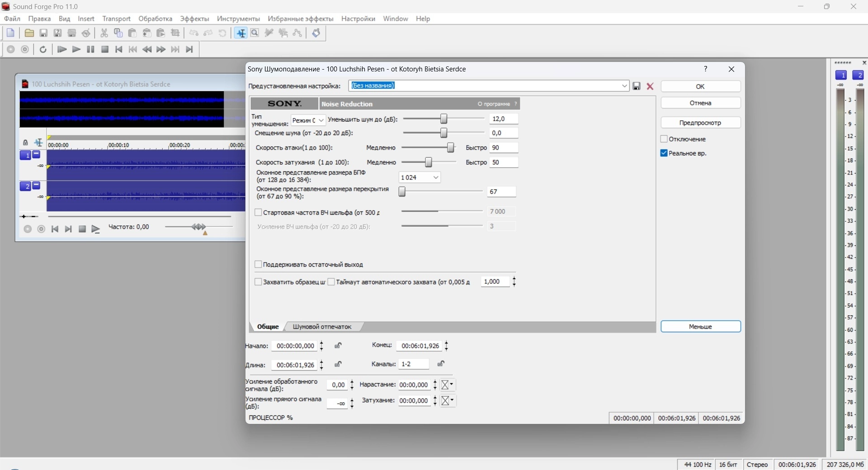The image size is (868, 470).
Task: Open the Эффекты menu
Action: click(195, 19)
